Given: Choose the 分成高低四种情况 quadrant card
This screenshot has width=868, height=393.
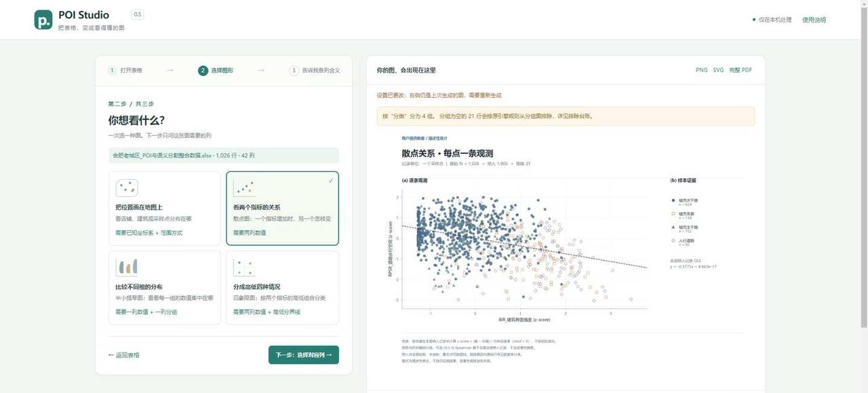Looking at the screenshot, I should click(283, 288).
